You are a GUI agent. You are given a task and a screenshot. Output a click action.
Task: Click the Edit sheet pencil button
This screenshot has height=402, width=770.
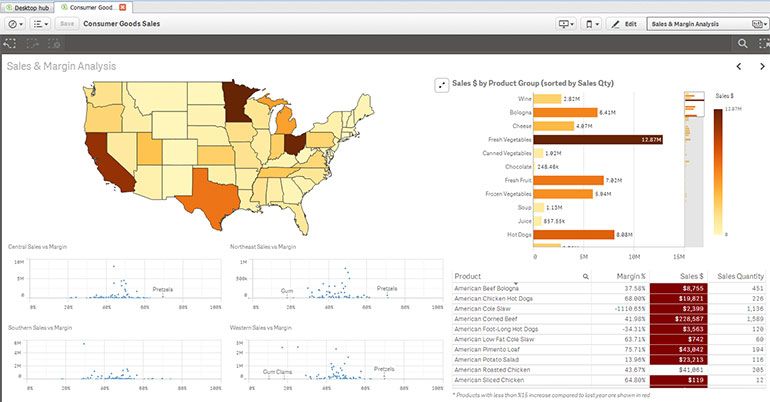624,23
